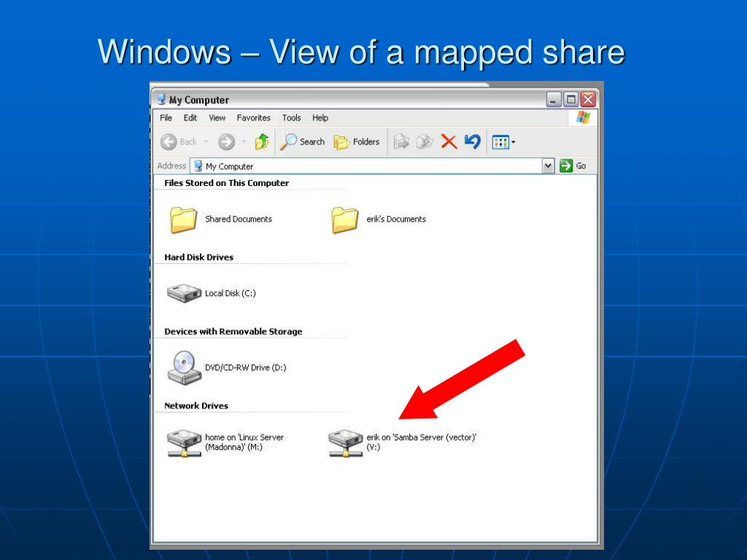The width and height of the screenshot is (747, 560).
Task: Click the Devices with Removable Storage header
Action: 233,332
